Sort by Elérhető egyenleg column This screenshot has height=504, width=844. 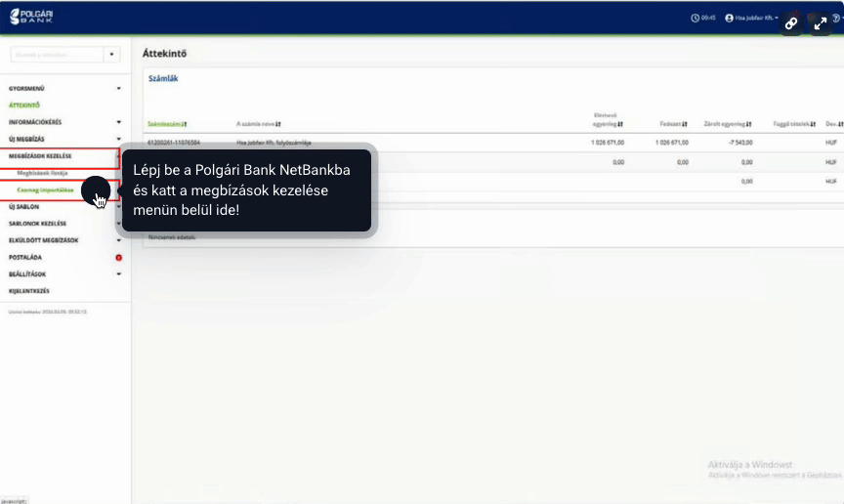click(x=608, y=119)
